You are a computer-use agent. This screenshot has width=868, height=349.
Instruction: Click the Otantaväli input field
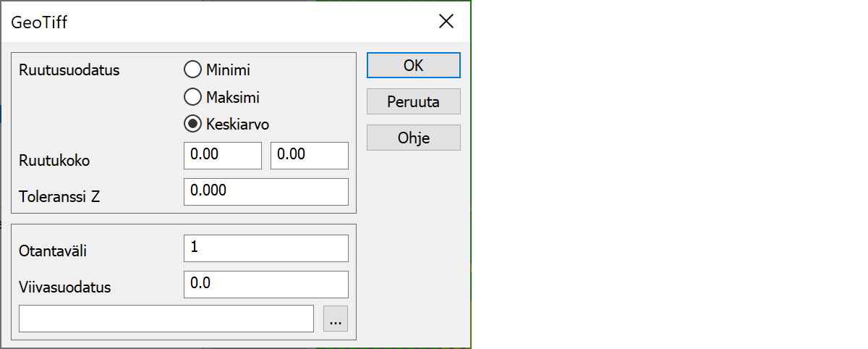pos(265,248)
